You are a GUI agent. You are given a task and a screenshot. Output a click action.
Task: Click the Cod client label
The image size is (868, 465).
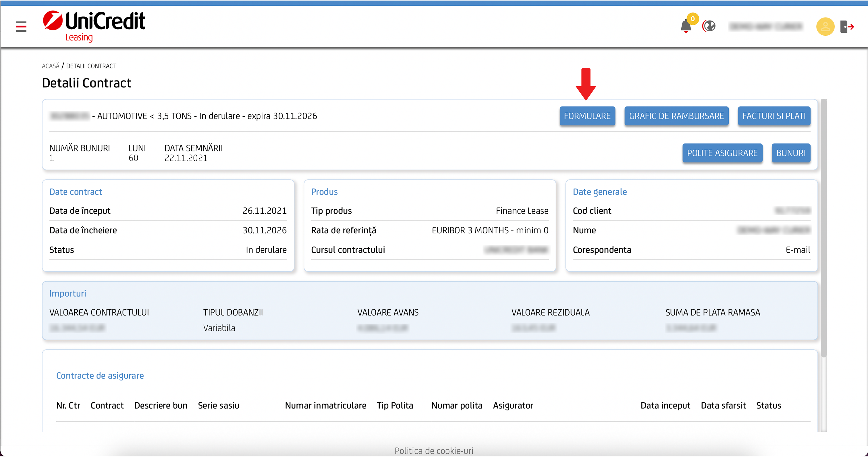(592, 211)
